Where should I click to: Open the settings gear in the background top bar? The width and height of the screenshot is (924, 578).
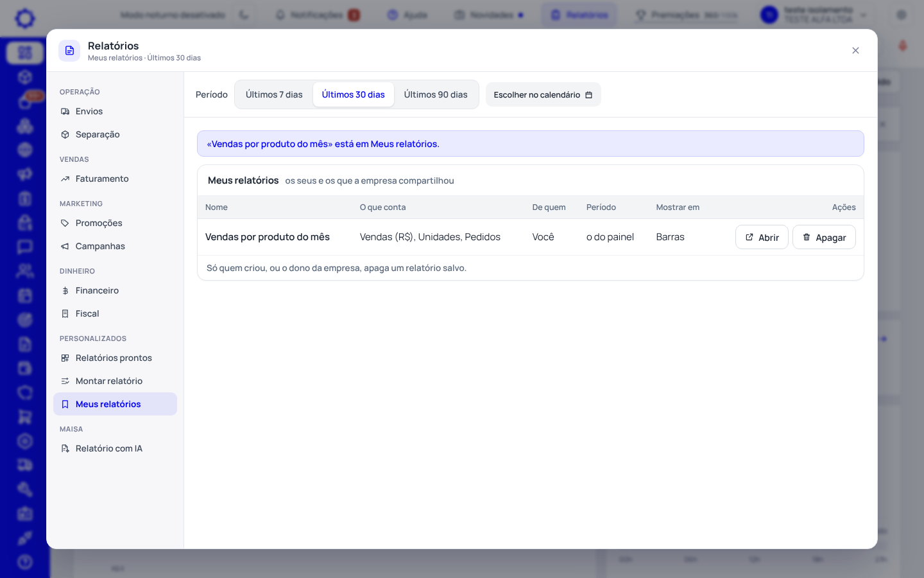click(x=902, y=15)
